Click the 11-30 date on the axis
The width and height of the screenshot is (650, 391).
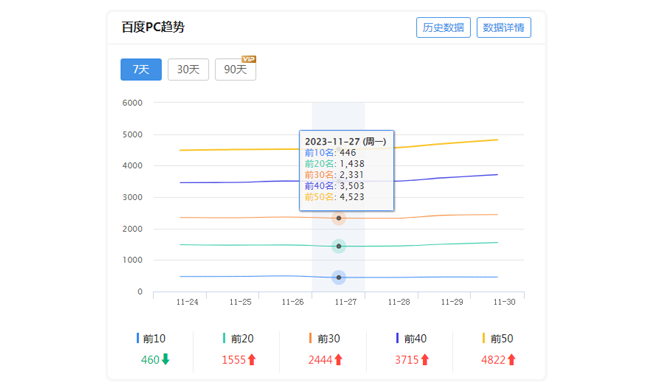[x=504, y=302]
